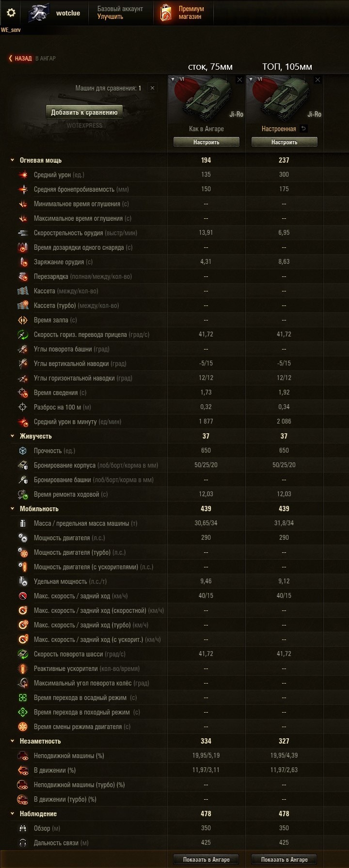Viewport: 349px width, 868px height.
Task: Clear comparison list next to Машин для сравнения
Action: 152,88
